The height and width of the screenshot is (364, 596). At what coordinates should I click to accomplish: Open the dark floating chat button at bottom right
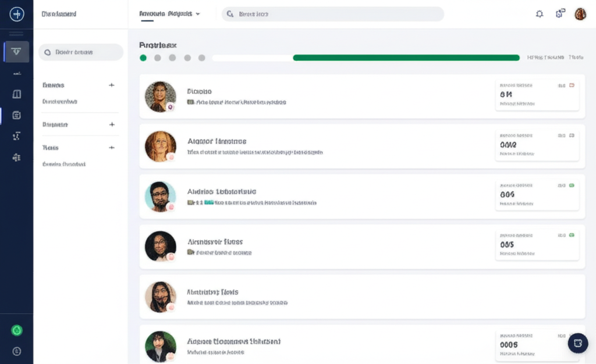click(577, 343)
